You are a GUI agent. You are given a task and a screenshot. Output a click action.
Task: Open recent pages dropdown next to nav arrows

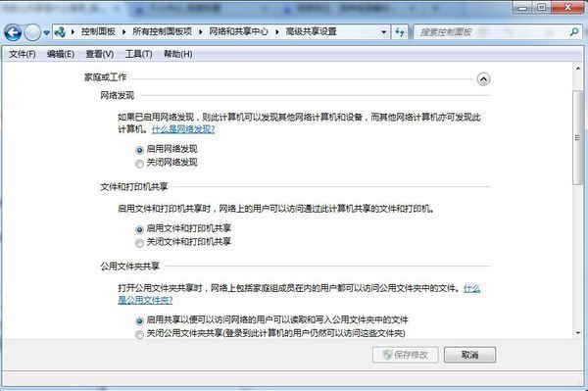46,33
